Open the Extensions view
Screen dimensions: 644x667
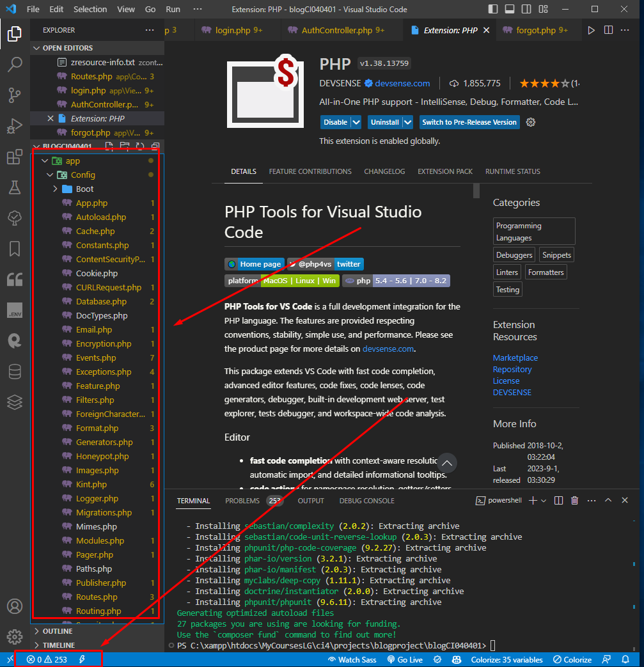click(15, 157)
